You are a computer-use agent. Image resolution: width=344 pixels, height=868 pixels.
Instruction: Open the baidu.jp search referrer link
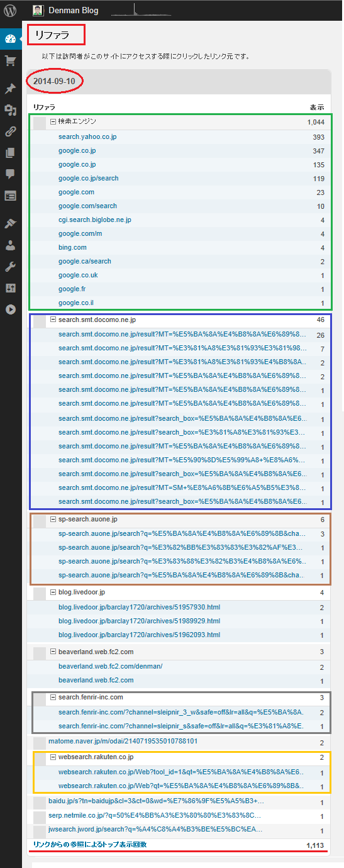point(156,801)
